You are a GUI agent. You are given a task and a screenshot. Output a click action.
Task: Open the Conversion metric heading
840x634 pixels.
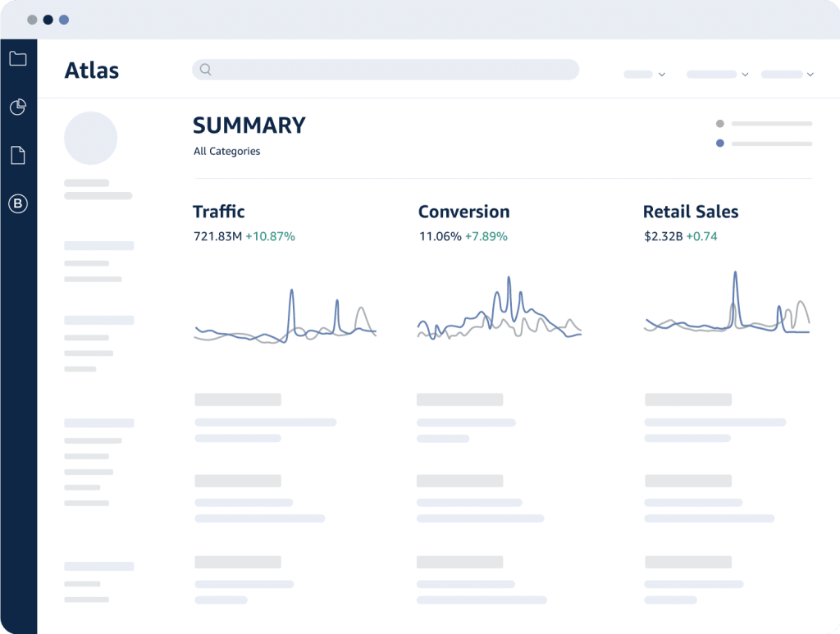pyautogui.click(x=464, y=212)
